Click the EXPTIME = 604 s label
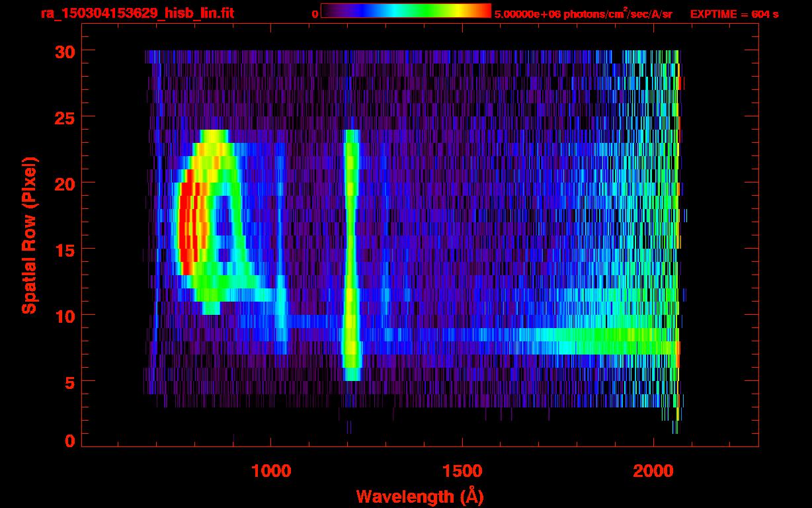This screenshot has width=812, height=508. tap(734, 14)
